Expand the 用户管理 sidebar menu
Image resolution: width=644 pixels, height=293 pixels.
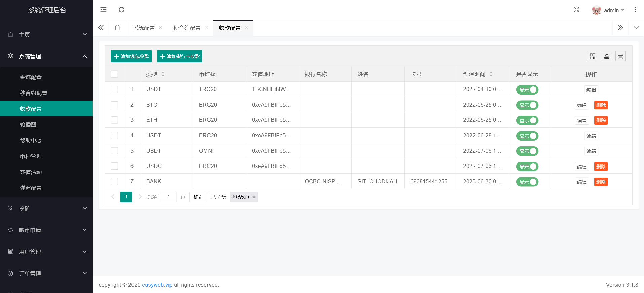click(46, 252)
